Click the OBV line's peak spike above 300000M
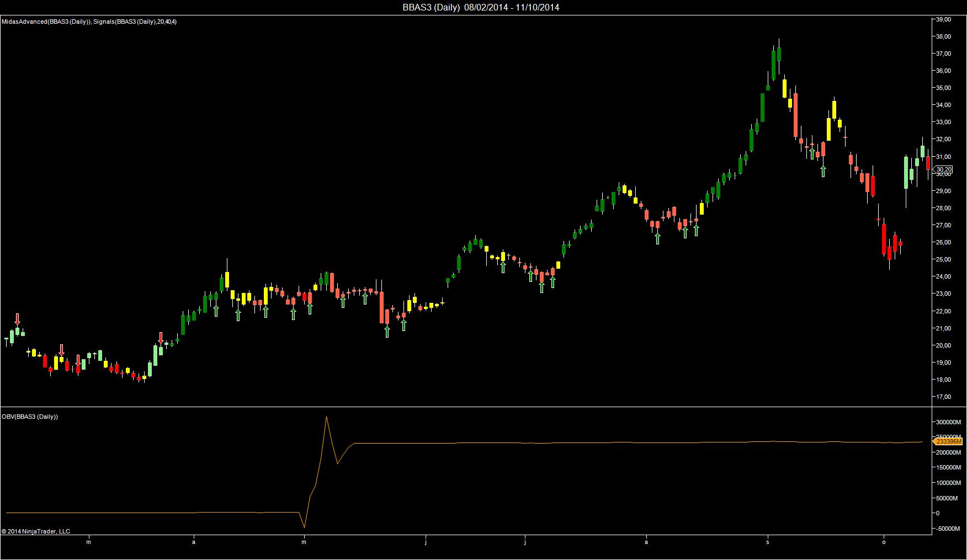 click(326, 417)
